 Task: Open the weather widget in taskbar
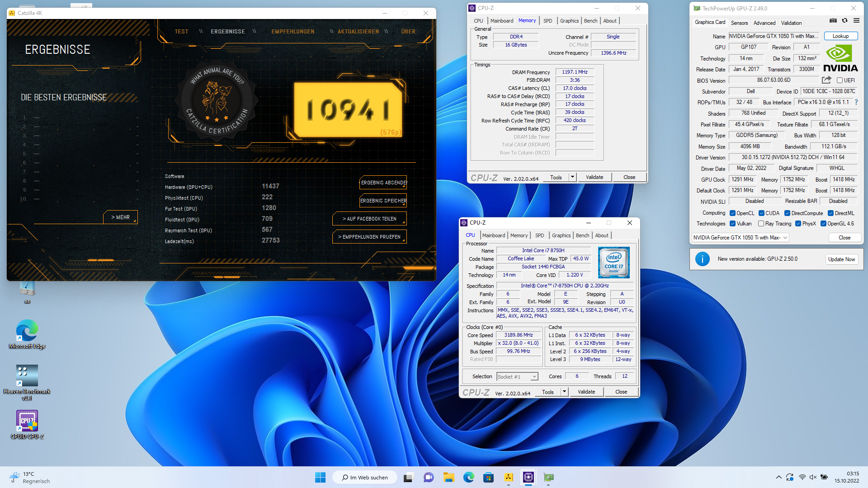[x=29, y=477]
